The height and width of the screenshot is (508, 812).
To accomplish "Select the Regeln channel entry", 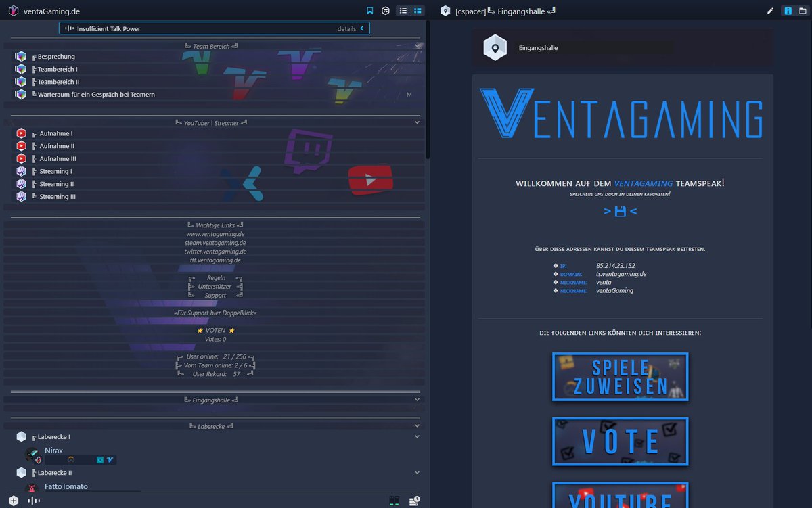I will pyautogui.click(x=215, y=278).
